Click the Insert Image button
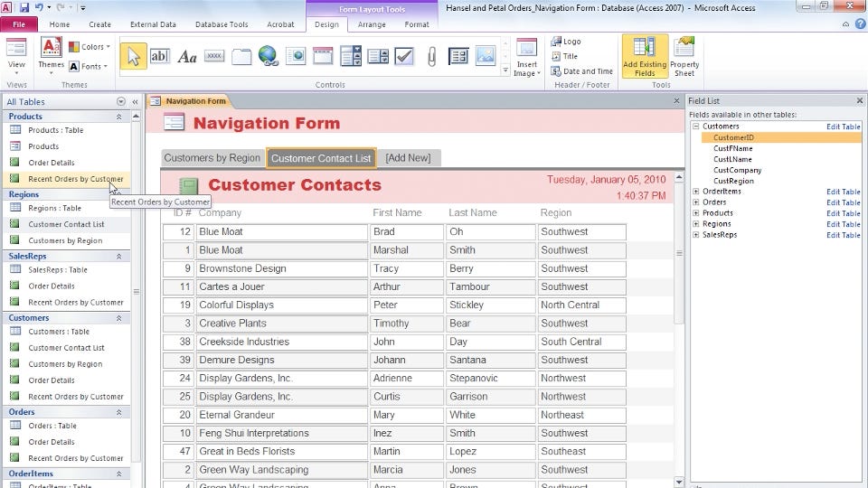Screen dimensions: 868x488 [x=526, y=58]
